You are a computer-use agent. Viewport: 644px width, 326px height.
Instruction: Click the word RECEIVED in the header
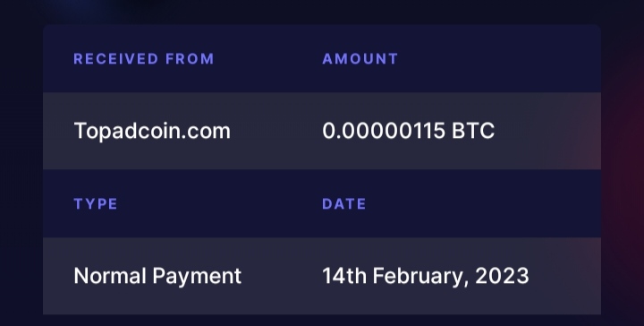pyautogui.click(x=115, y=59)
